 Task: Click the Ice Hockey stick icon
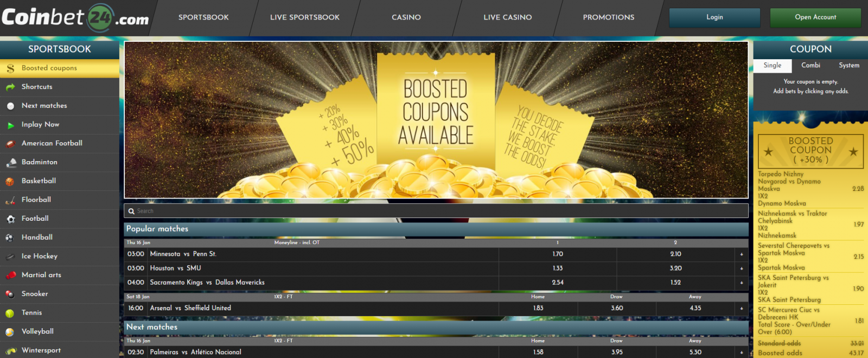10,257
